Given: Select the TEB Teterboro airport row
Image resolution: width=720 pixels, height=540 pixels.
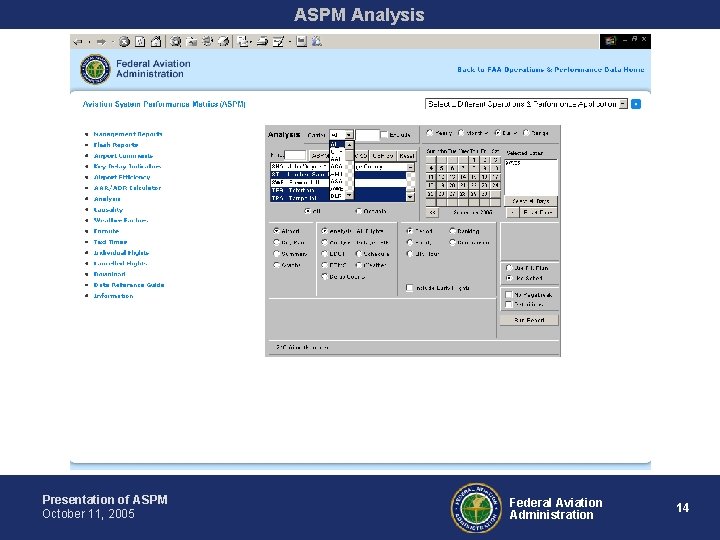Looking at the screenshot, I should pos(338,190).
